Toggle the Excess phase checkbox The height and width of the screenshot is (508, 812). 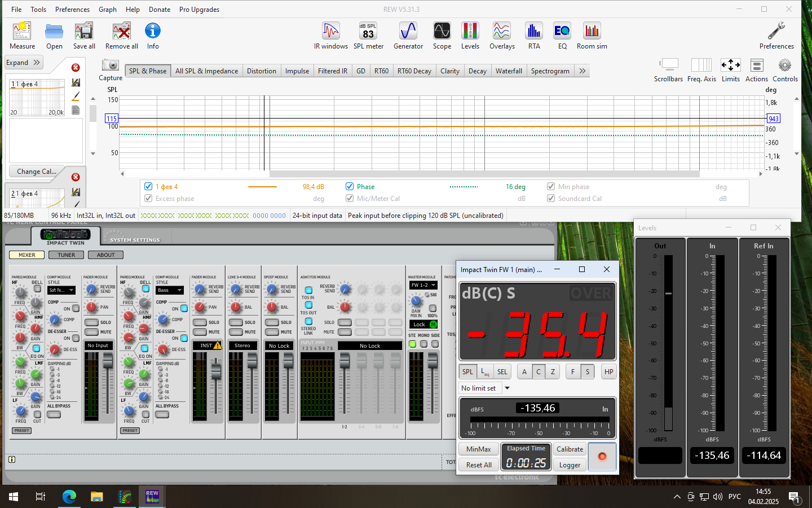[148, 198]
